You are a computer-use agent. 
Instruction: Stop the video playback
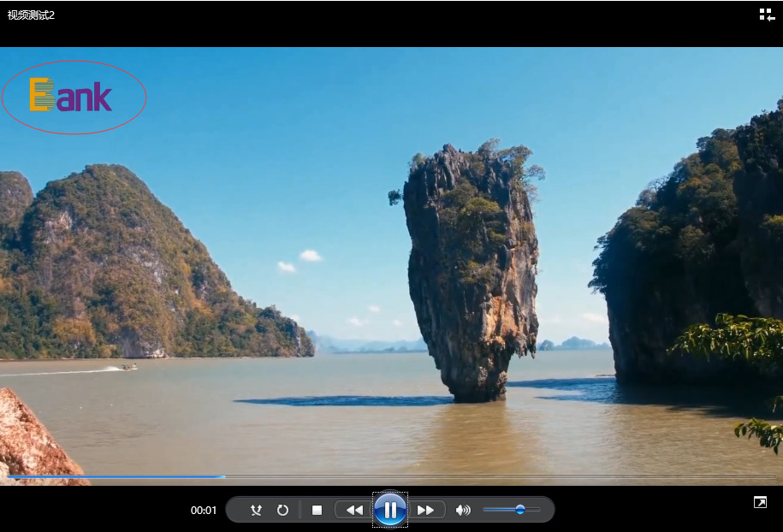(x=317, y=511)
